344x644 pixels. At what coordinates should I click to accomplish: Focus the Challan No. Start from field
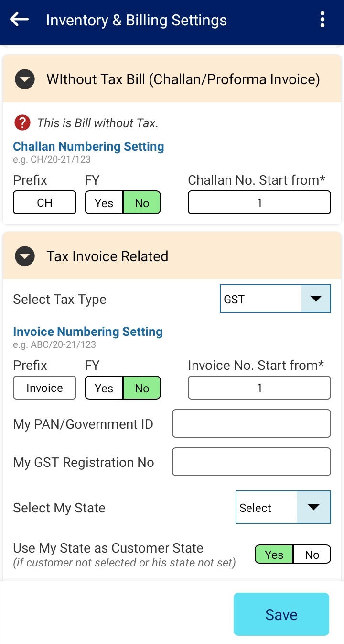(x=259, y=202)
